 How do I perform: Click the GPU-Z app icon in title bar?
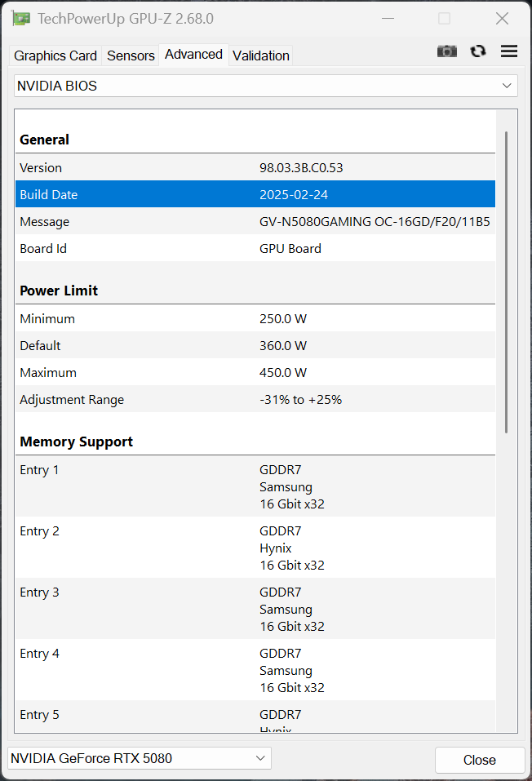click(21, 19)
